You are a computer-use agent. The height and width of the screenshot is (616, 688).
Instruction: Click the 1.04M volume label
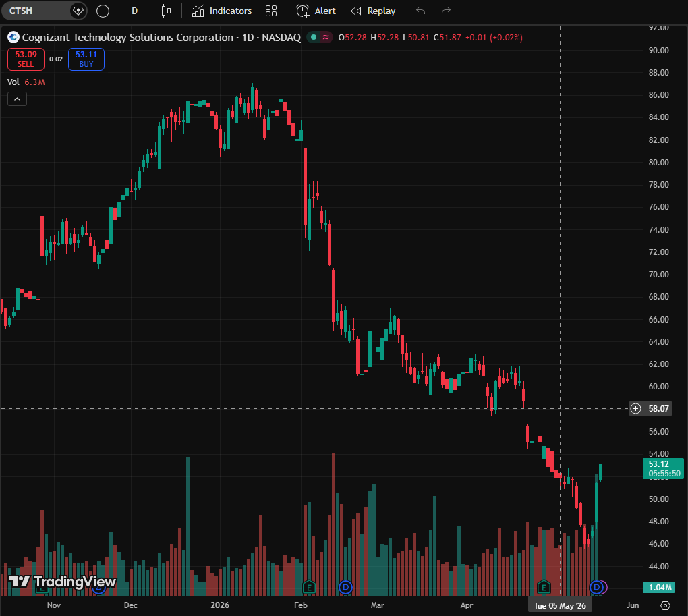pos(660,587)
